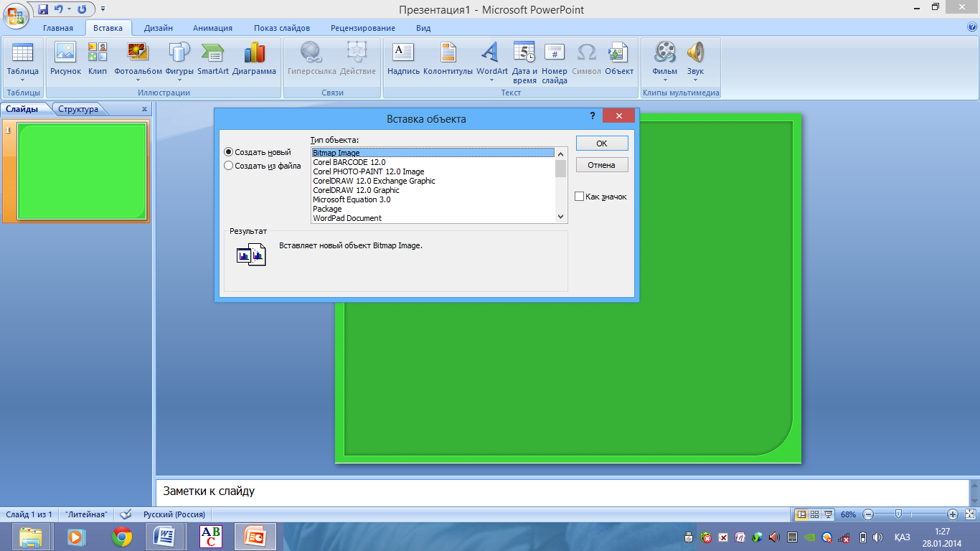
Task: Insert a SmartArt graphic
Action: pyautogui.click(x=213, y=58)
